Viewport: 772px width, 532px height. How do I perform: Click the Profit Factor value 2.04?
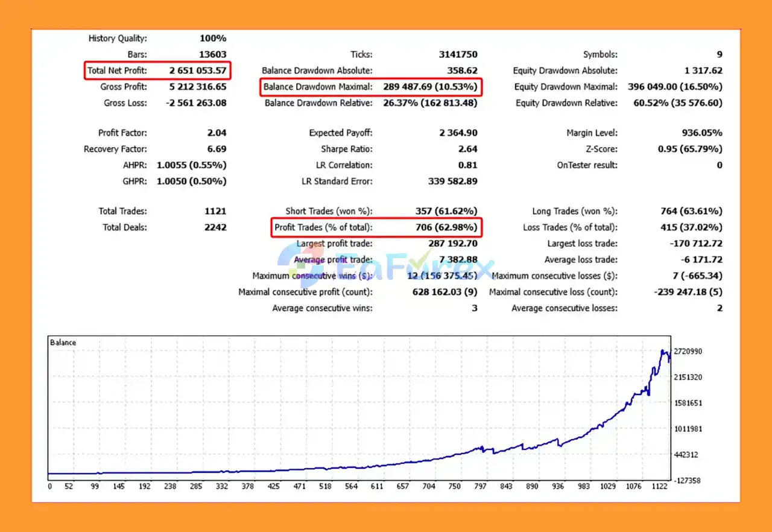click(x=217, y=133)
